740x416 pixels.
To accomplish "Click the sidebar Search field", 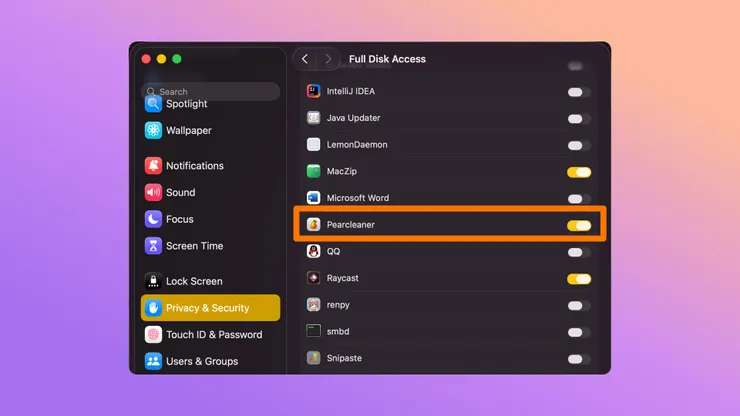I will 210,91.
